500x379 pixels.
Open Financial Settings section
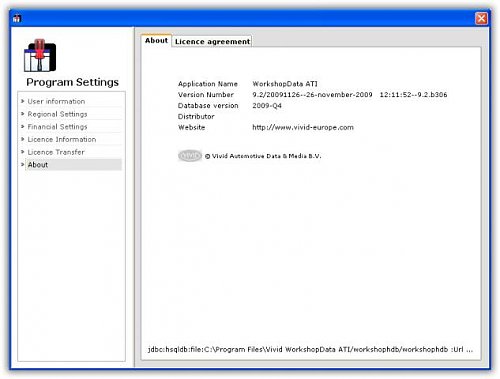(x=57, y=127)
